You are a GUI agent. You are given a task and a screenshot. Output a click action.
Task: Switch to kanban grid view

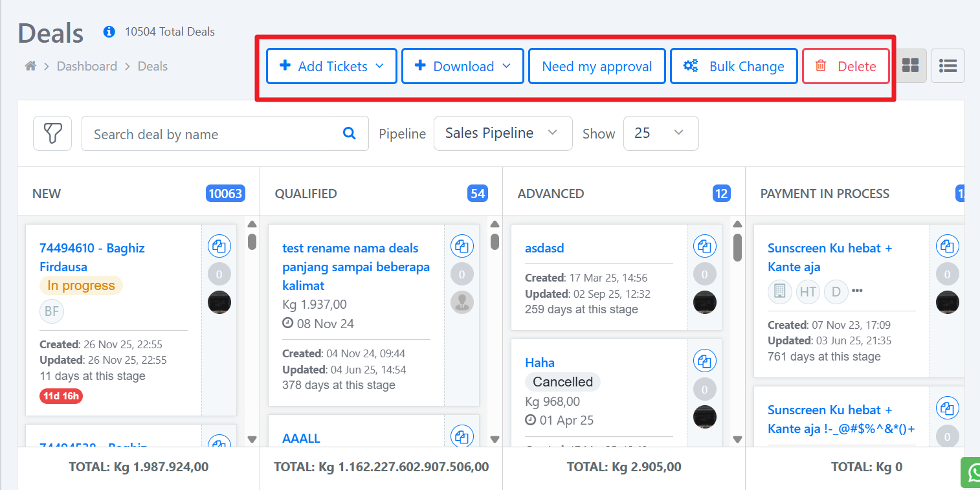click(x=910, y=66)
